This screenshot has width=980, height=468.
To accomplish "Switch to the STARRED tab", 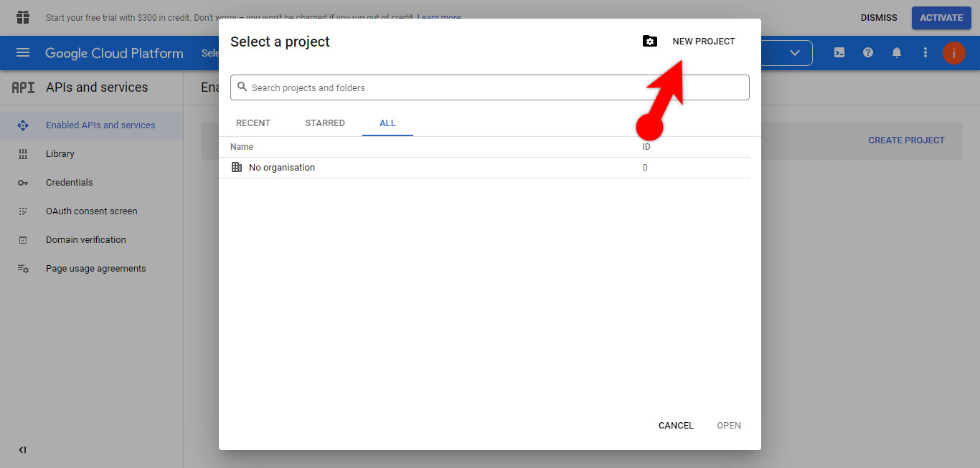I will coord(325,123).
